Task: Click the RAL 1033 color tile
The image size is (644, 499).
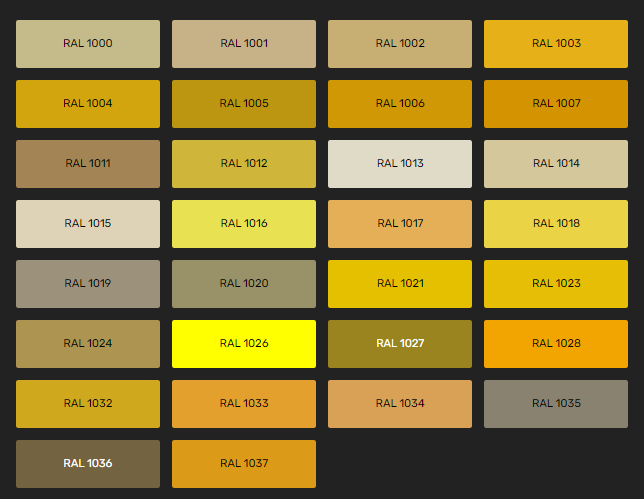Action: pos(244,404)
